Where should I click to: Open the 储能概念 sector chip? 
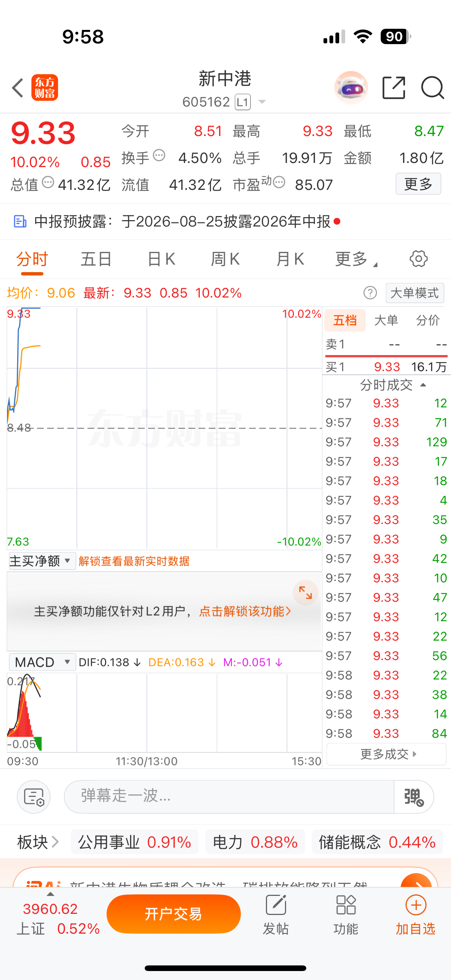377,842
